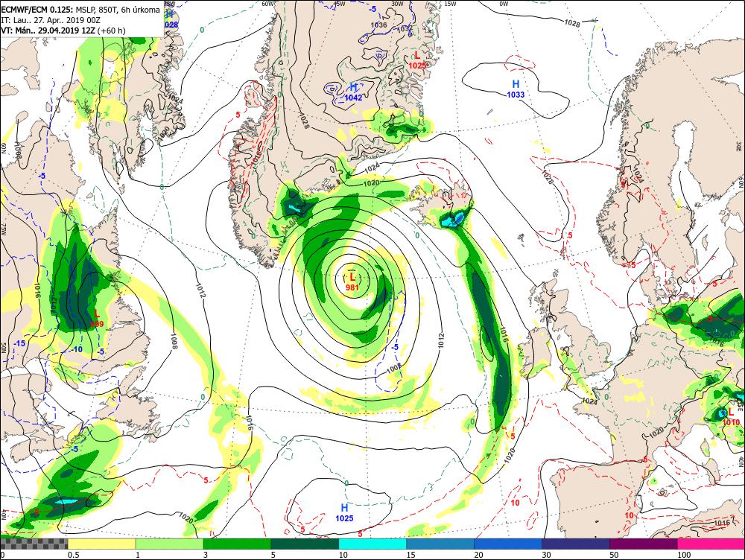745x560 pixels.
Task: Click the '1036' isobar label over northern Greenland
Action: [x=378, y=25]
